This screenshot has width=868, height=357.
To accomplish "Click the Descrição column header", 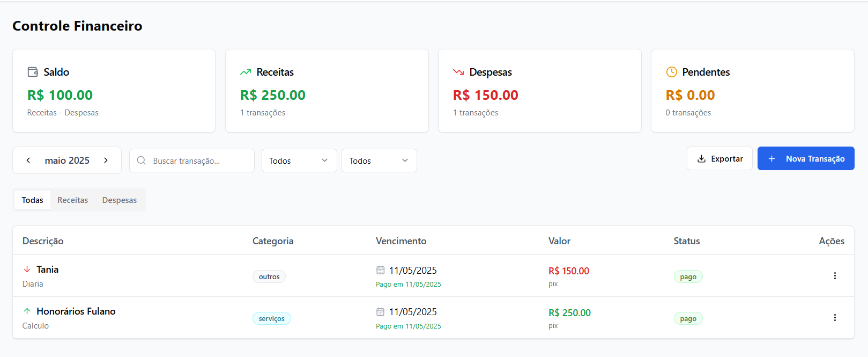I will [43, 241].
